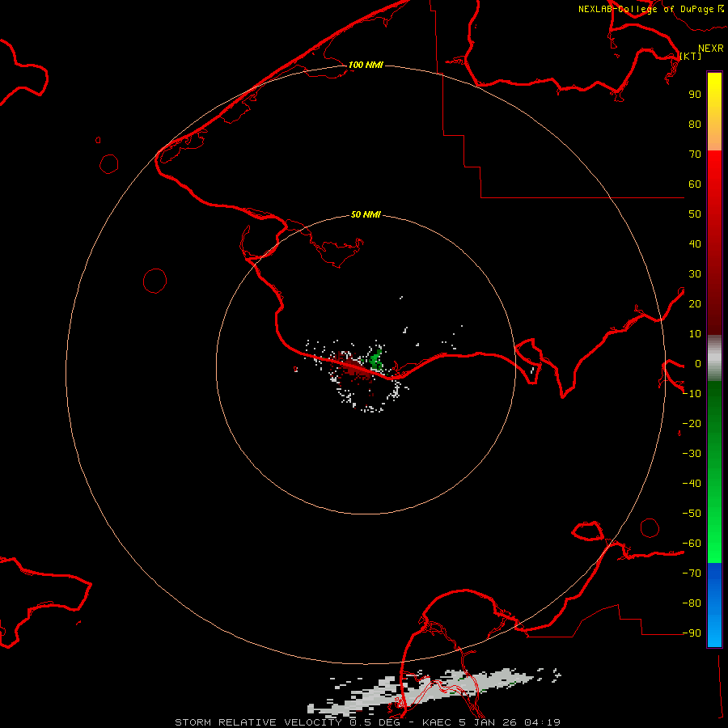Click the -60 value on the velocity scale

[692, 544]
